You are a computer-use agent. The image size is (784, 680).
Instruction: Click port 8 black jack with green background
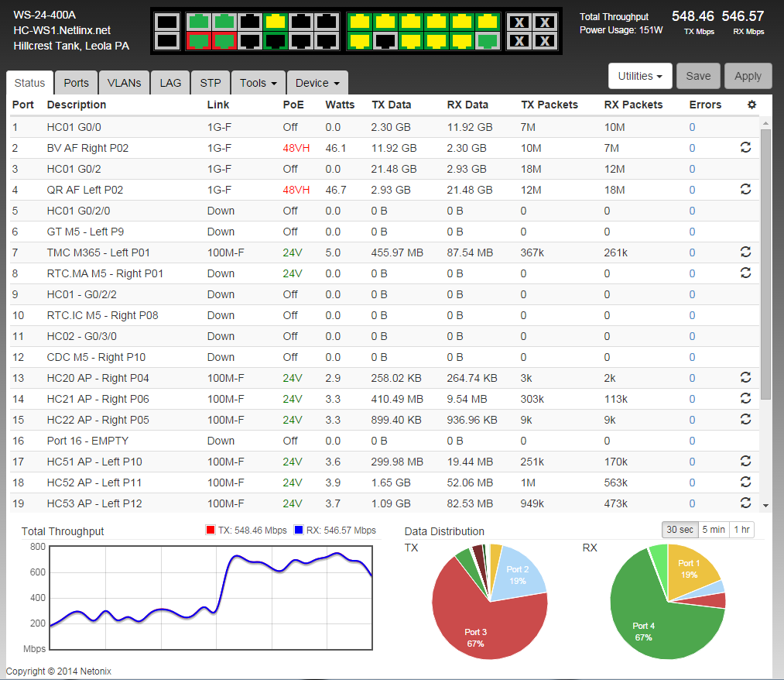(x=276, y=41)
